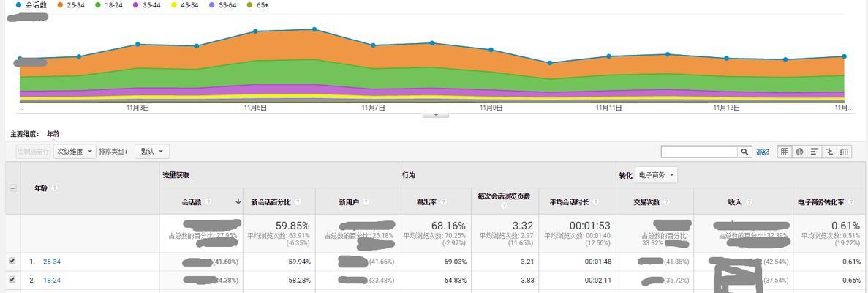Screen dimensions: 868x293
Task: Open help icon below 每次会话浏览页数 header
Action: click(x=504, y=206)
